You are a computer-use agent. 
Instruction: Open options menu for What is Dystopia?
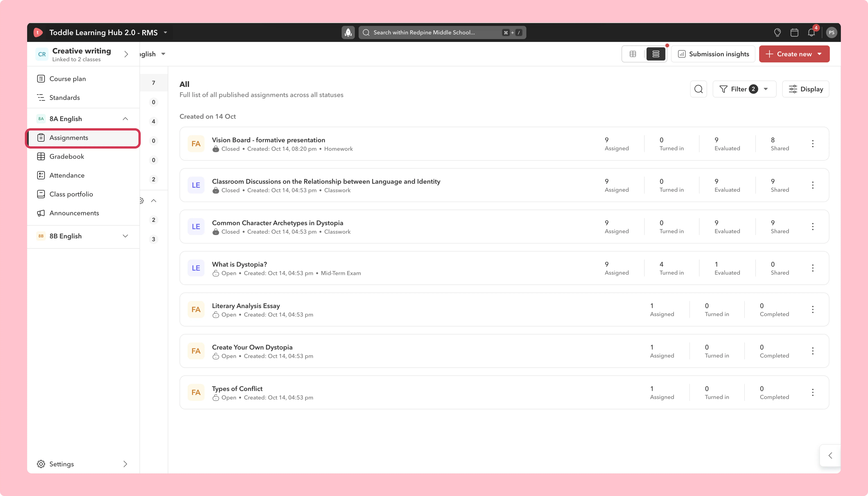(812, 268)
